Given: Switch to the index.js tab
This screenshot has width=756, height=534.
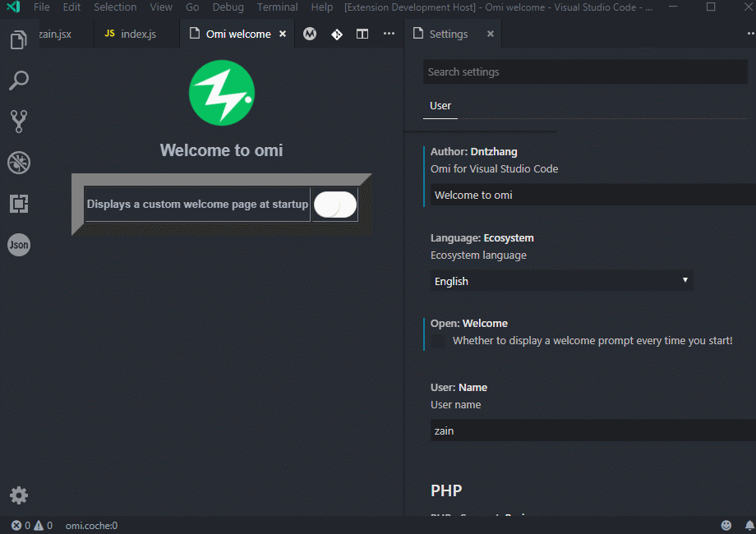Looking at the screenshot, I should 137,34.
